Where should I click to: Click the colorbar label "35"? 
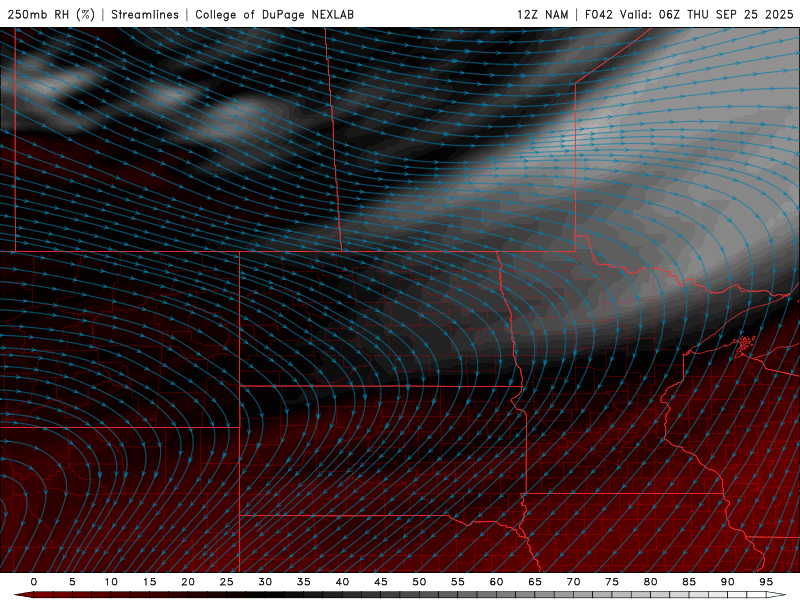pyautogui.click(x=304, y=582)
